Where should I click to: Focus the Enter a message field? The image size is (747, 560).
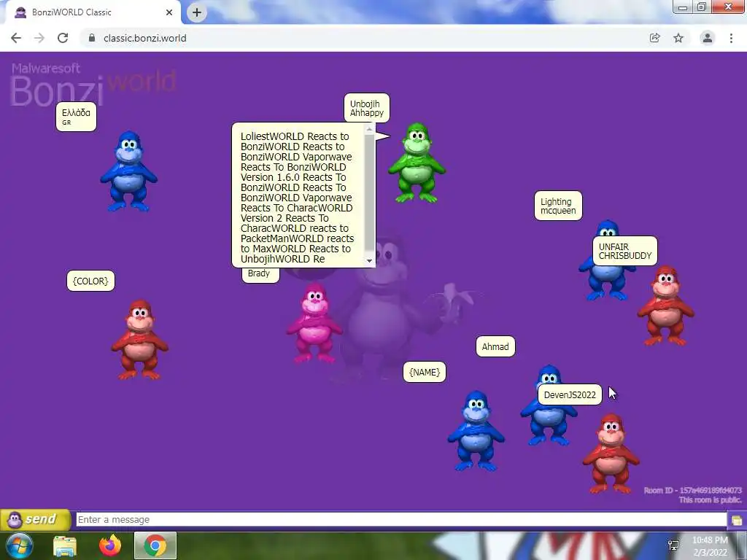pos(401,519)
